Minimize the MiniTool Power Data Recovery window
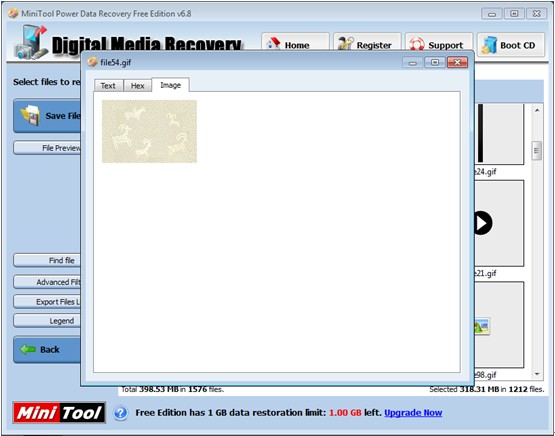 point(492,14)
